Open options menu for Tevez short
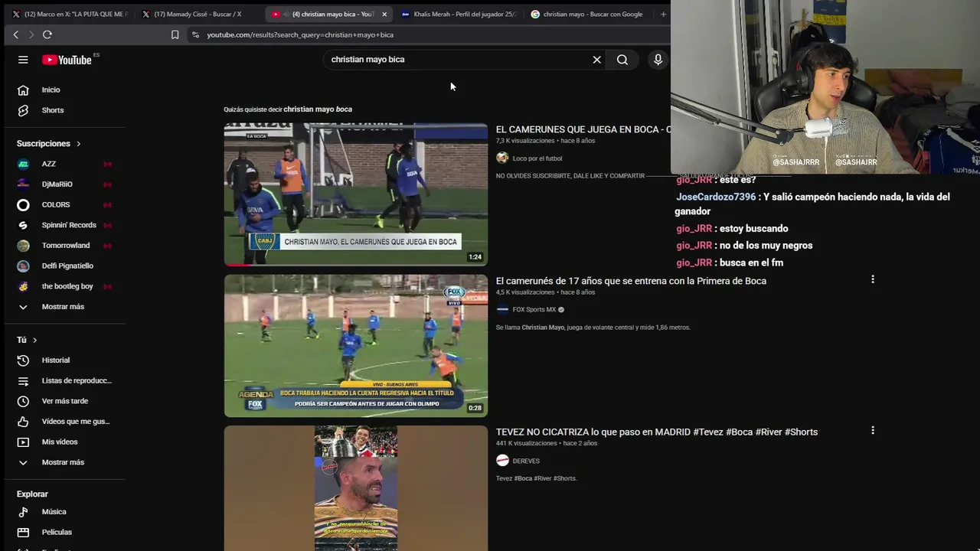 click(x=872, y=431)
